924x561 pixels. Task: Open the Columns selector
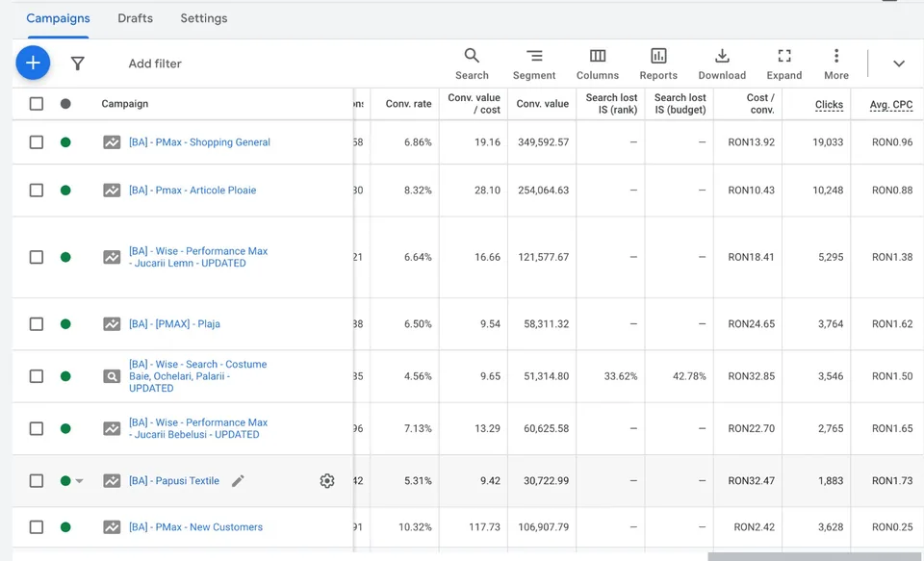coord(598,64)
